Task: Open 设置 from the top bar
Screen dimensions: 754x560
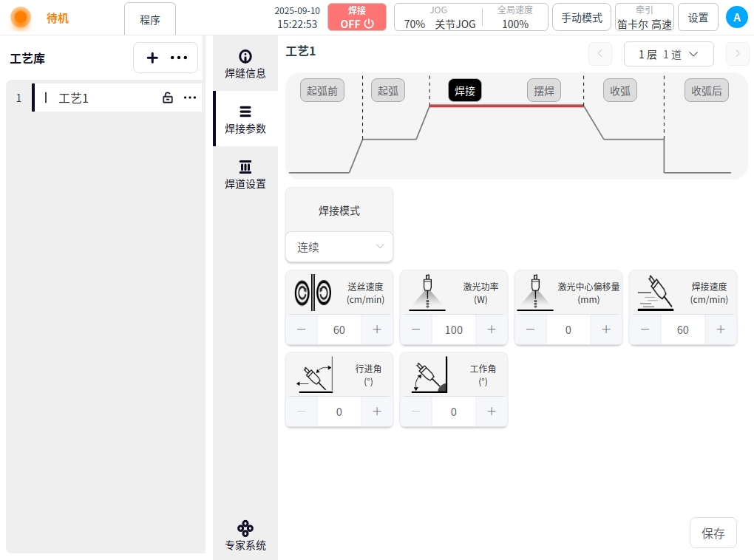Action: pyautogui.click(x=698, y=18)
